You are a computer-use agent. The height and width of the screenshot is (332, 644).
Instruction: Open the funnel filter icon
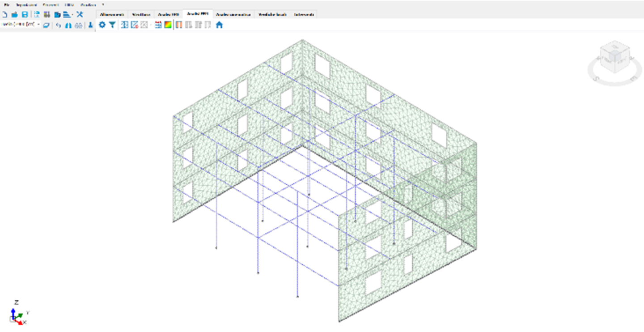(x=112, y=25)
